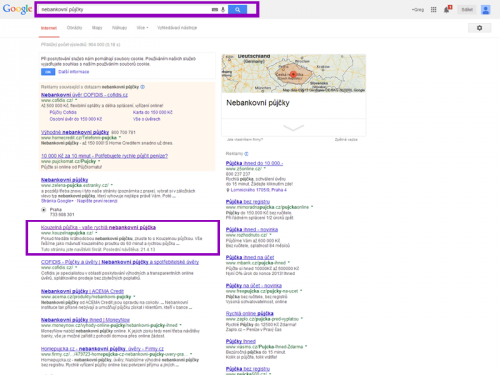Open 'Půjčky na účet - novinka' ad
The image size is (500, 375).
click(254, 286)
